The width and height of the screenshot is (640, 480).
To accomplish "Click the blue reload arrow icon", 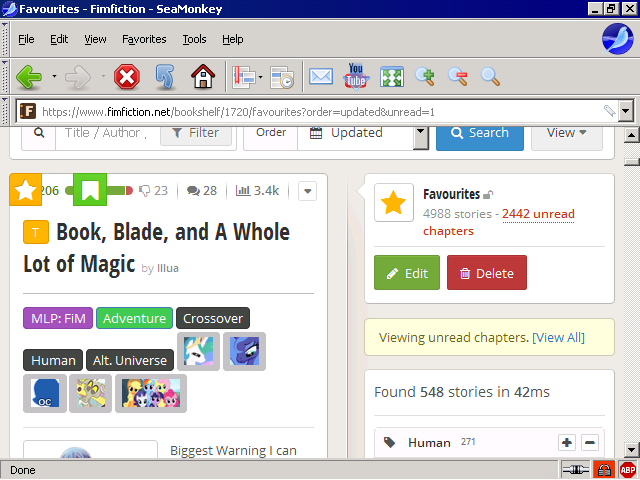I will tap(165, 77).
